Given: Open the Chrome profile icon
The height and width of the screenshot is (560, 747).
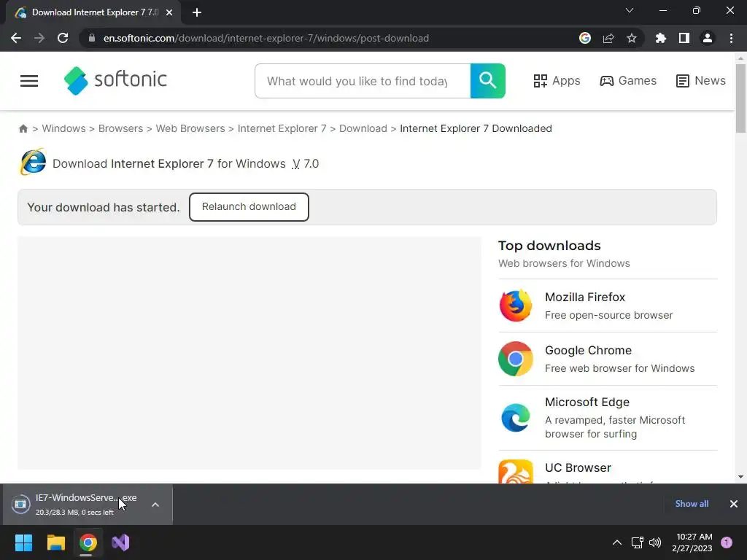Looking at the screenshot, I should (708, 38).
